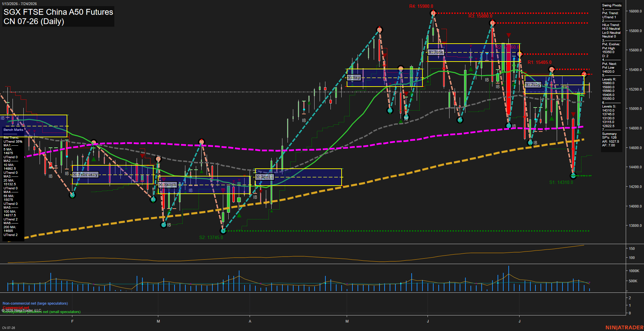
Task: Click the Pvt. Next: entry
Action: (x=609, y=64)
